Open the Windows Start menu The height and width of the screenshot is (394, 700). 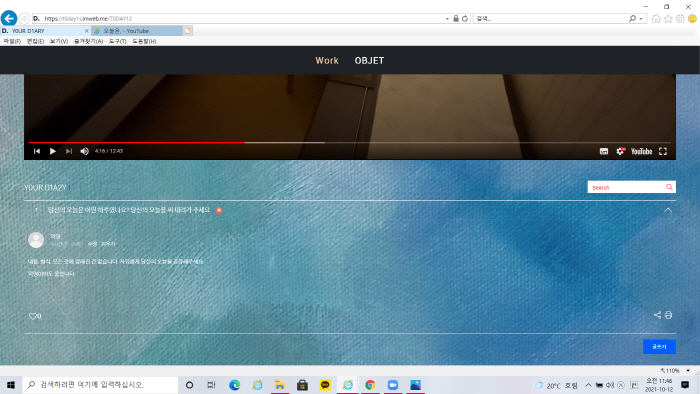point(11,385)
